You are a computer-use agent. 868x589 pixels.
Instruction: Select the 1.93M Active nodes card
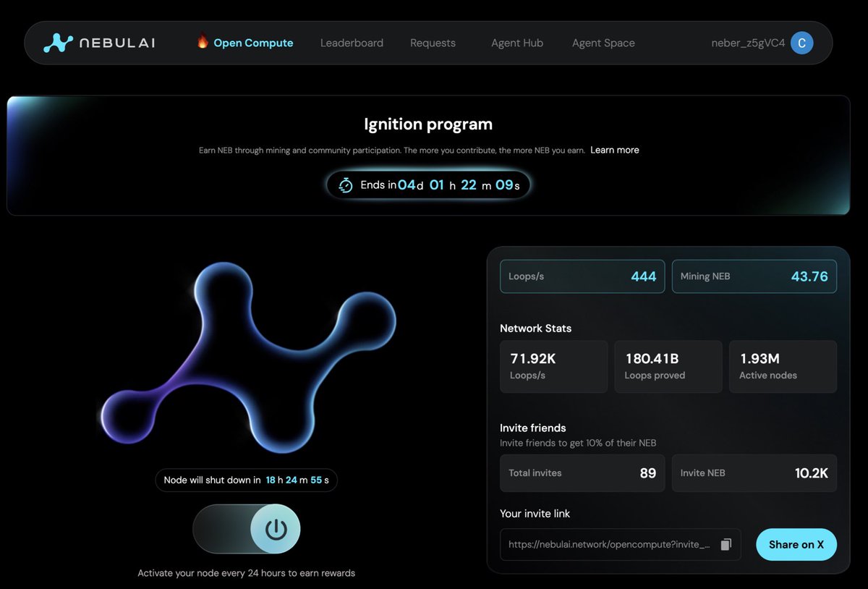click(783, 367)
